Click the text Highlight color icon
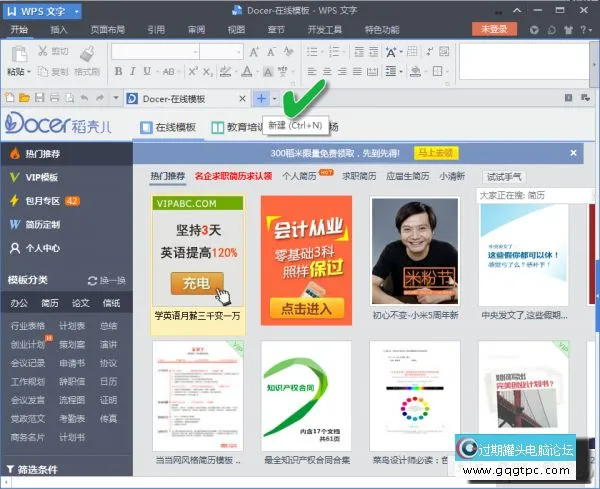Image resolution: width=600 pixels, height=489 pixels. (x=225, y=72)
